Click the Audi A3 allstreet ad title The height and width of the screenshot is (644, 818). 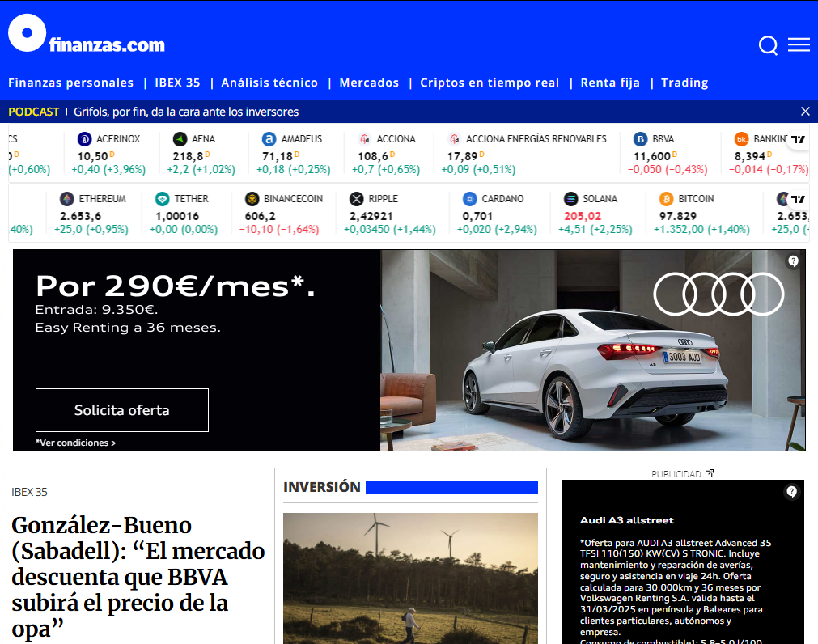point(627,520)
